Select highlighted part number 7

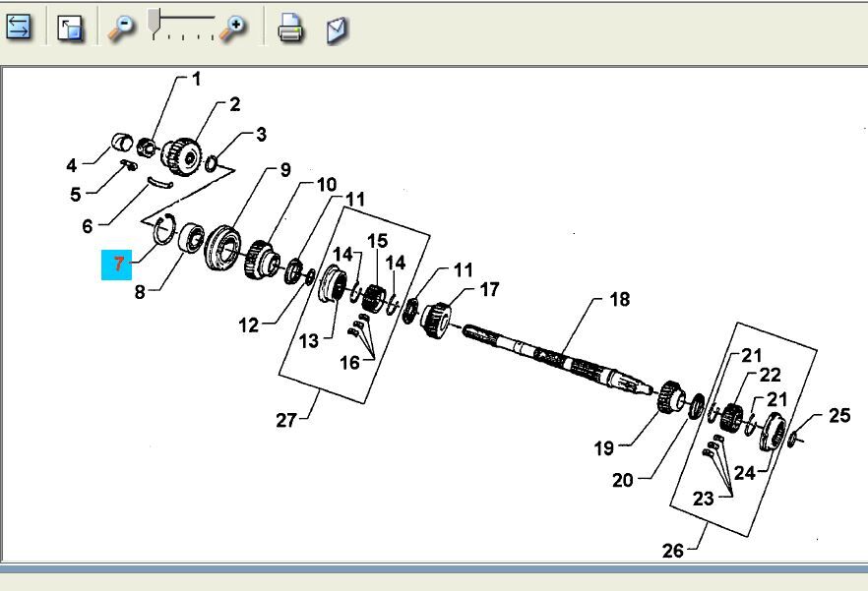[117, 264]
